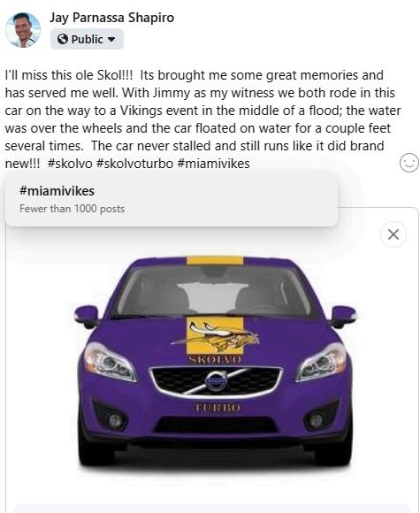Open the emoji picker smiley icon

click(409, 162)
